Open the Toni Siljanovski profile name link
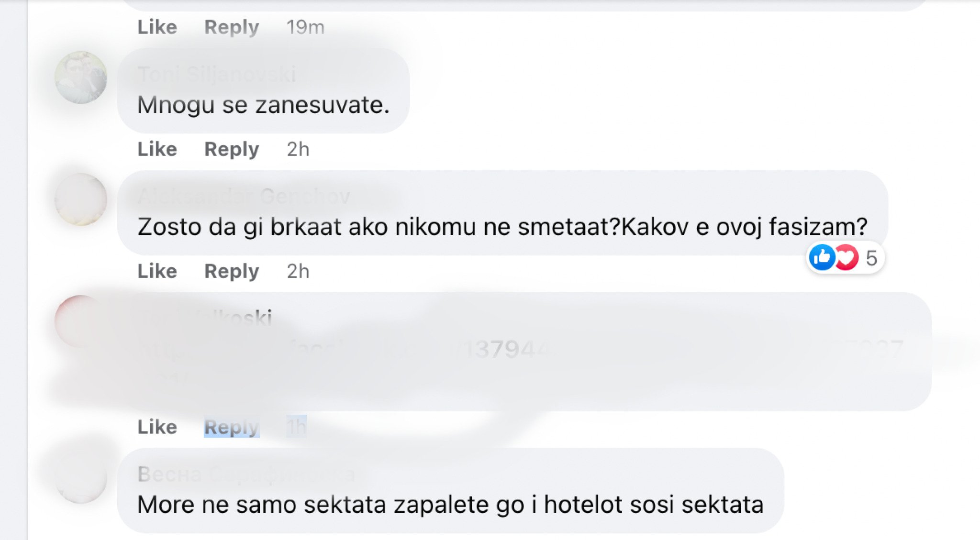Screen dimensions: 980x540 217,75
